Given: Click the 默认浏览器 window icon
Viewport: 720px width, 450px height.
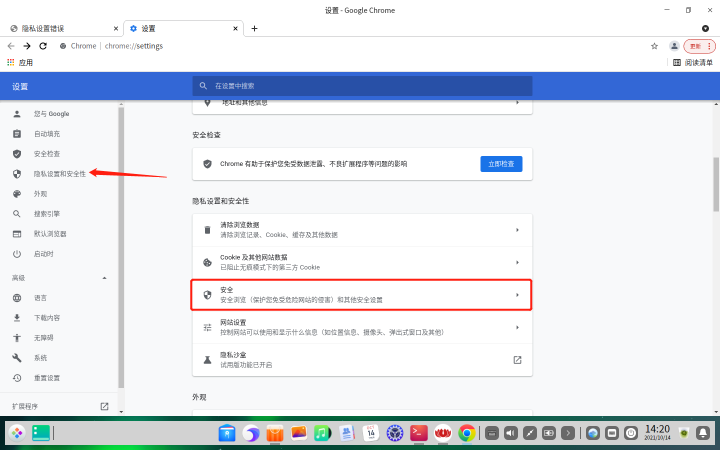Looking at the screenshot, I should click(x=17, y=234).
